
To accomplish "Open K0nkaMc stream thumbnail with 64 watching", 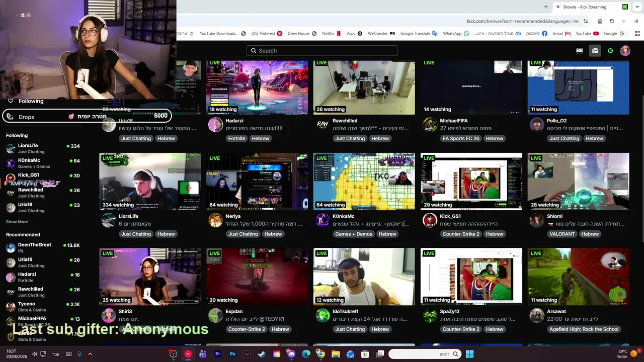I will click(x=364, y=182).
